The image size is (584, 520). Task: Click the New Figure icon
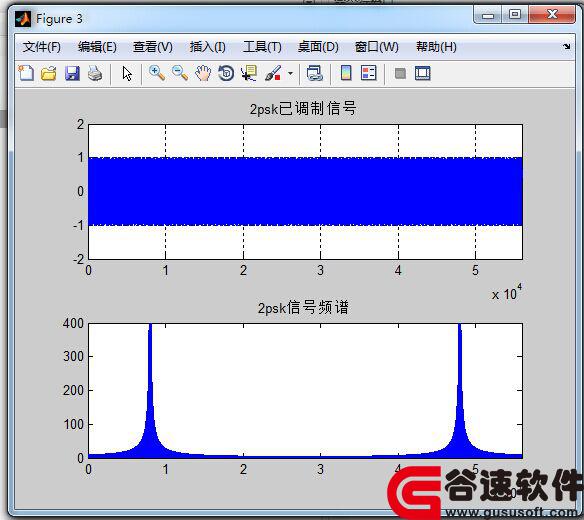tap(26, 73)
